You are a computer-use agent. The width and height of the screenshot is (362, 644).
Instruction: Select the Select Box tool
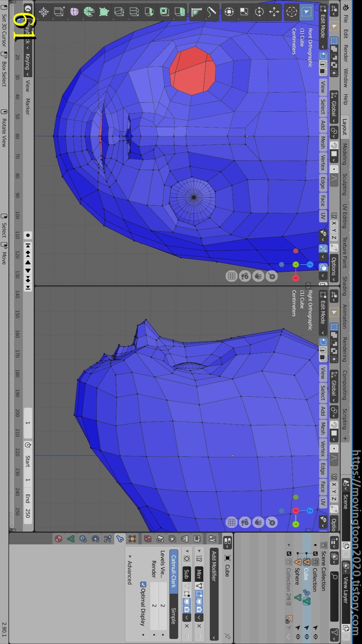coord(306,12)
